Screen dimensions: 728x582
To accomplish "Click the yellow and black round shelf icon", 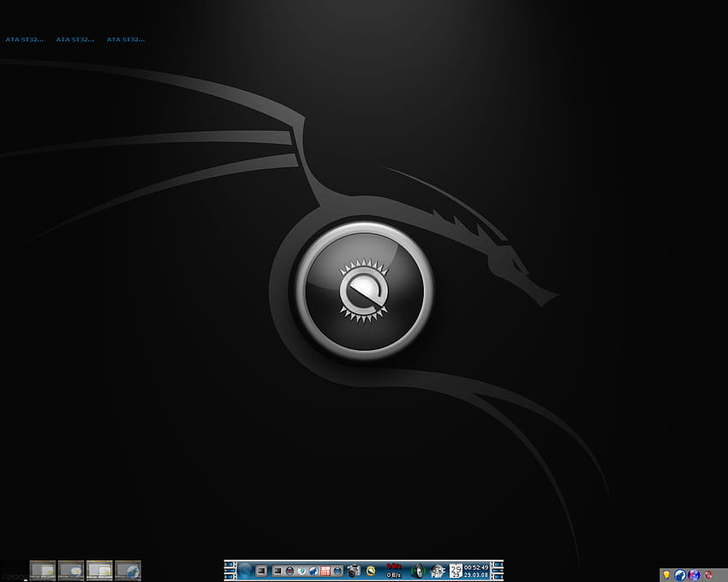I will 371,571.
